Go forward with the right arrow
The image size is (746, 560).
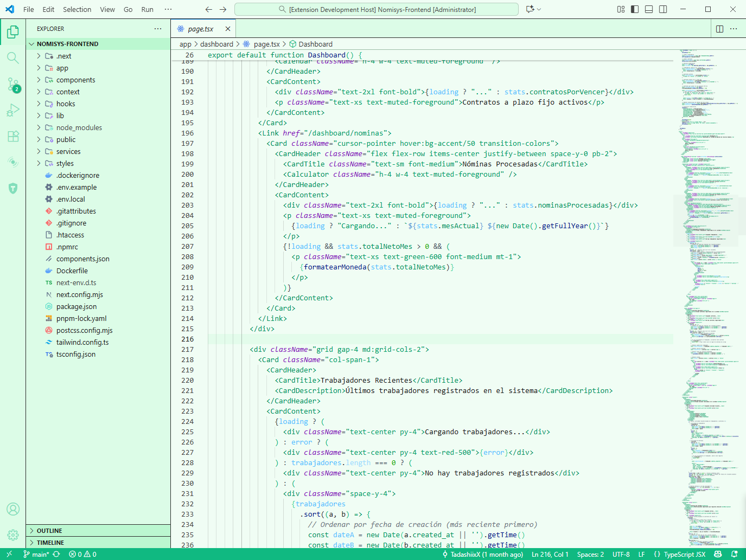[223, 9]
